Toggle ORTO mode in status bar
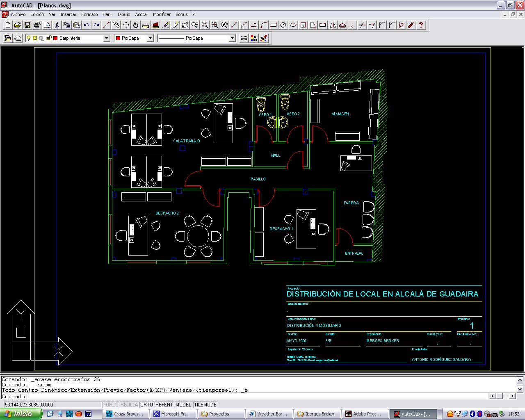525x420 pixels. 146,405
